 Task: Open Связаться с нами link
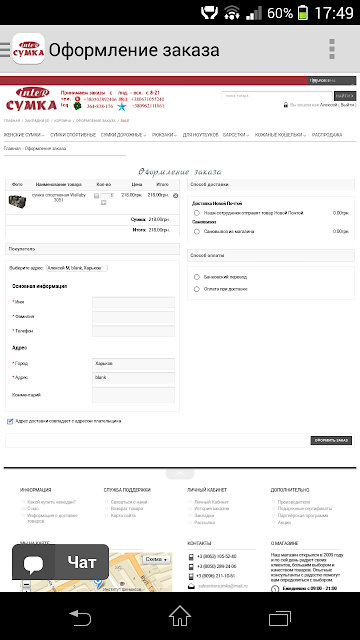click(129, 502)
